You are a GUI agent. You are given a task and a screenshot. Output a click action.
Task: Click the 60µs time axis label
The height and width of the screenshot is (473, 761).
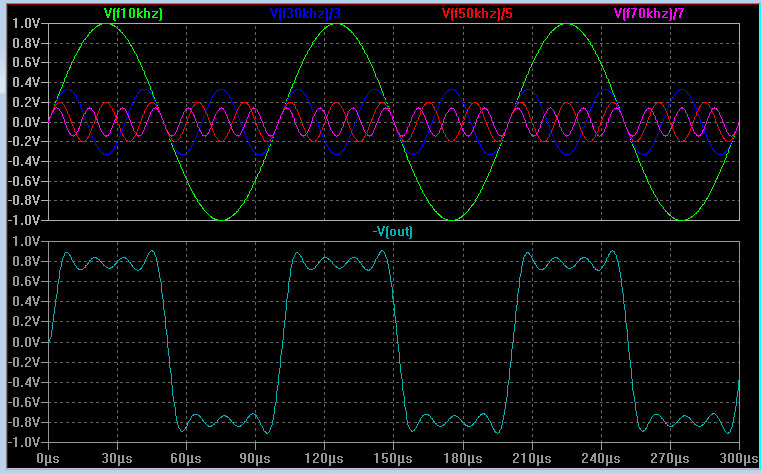[186, 458]
